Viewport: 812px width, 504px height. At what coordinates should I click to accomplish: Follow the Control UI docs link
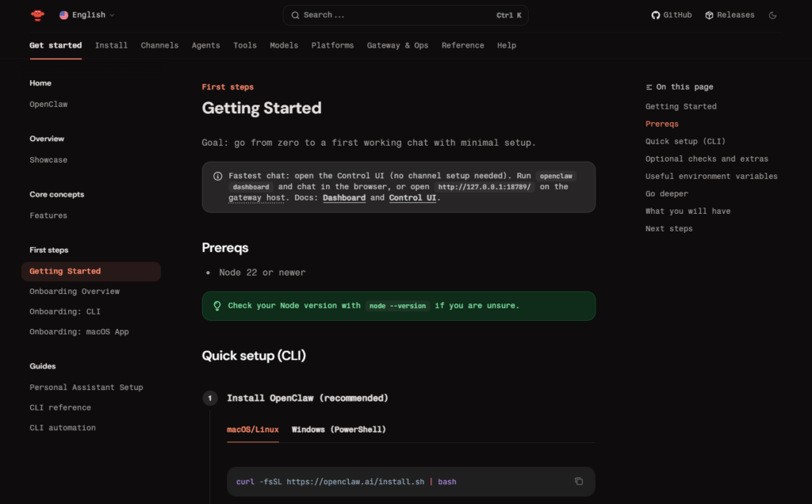point(412,197)
